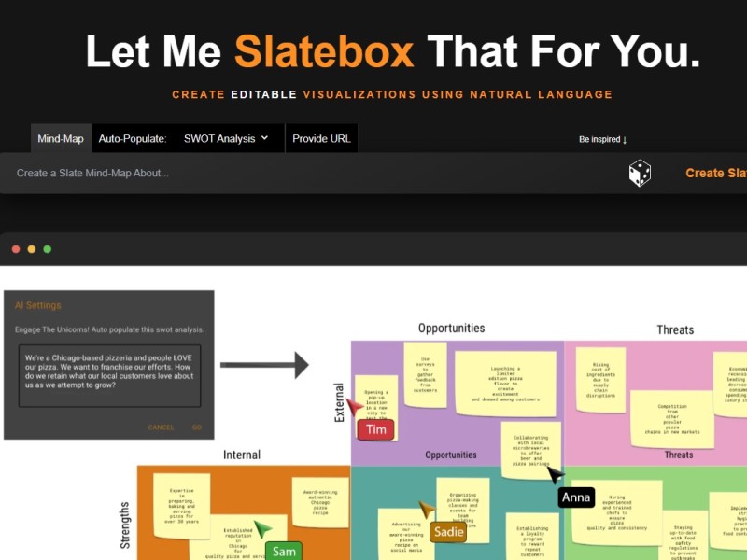
Task: Select the 'Collaborating with local microbreweries' note
Action: (530, 450)
